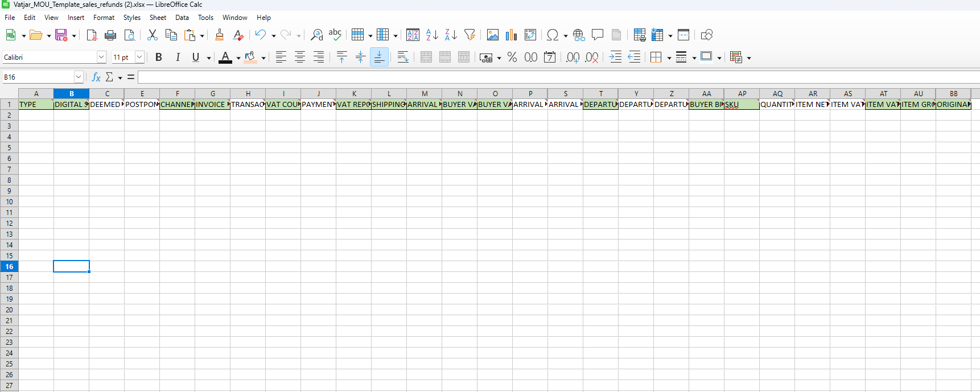
Task: Open the File menu
Action: click(10, 18)
